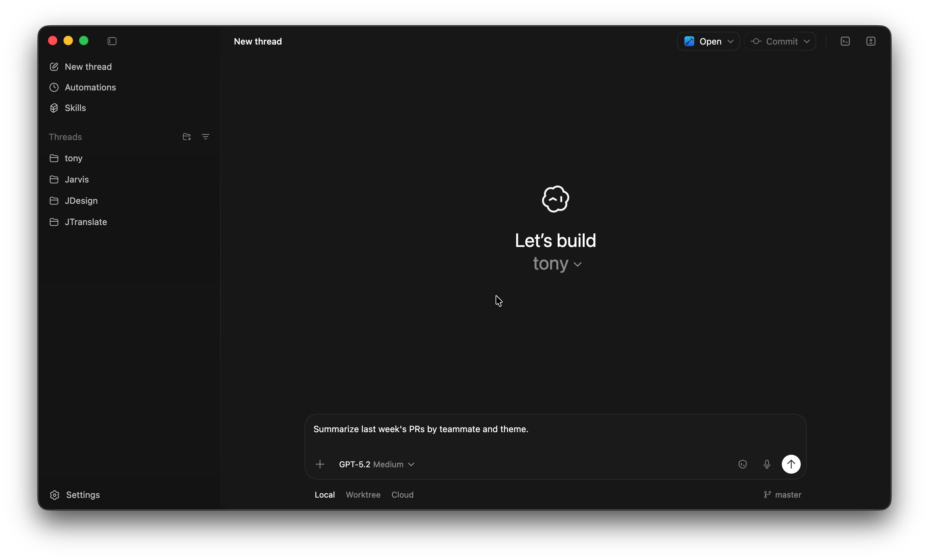
Task: Click the add new folder icon
Action: point(187,137)
